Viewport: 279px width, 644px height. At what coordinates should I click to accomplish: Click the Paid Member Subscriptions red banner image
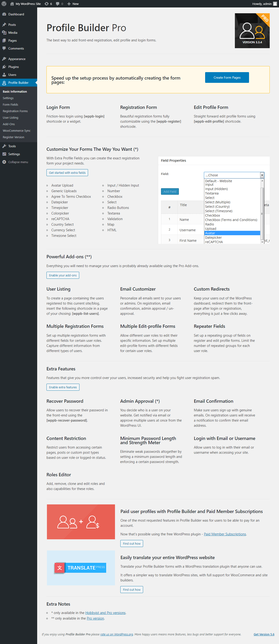click(81, 522)
